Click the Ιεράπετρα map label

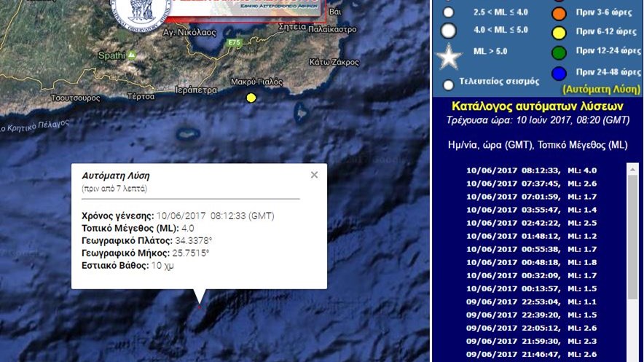pyautogui.click(x=196, y=90)
